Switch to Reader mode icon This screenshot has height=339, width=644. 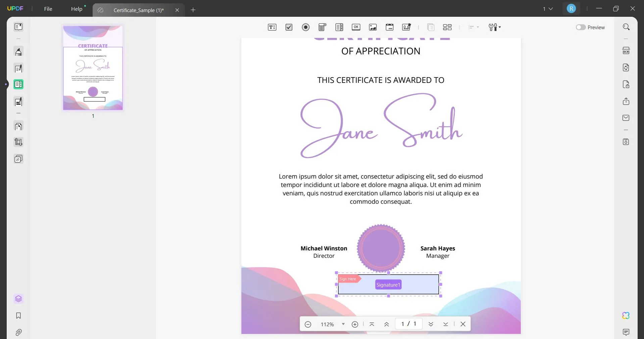(x=18, y=27)
